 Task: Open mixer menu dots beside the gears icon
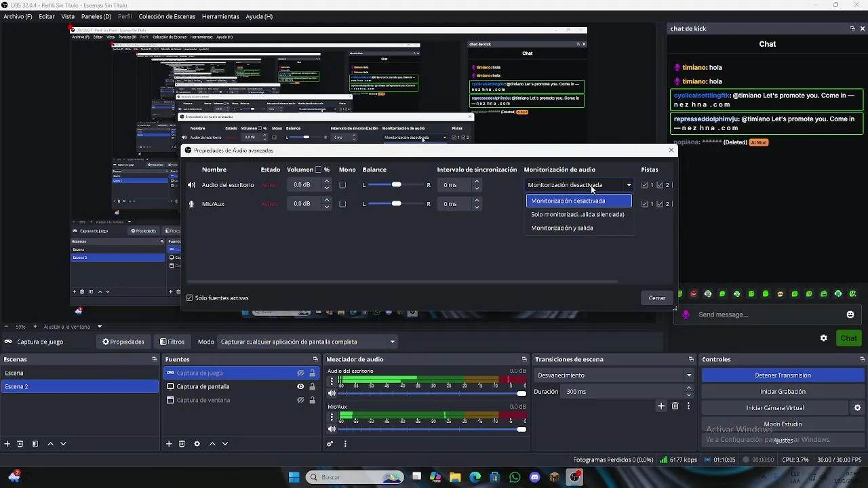coord(345,444)
